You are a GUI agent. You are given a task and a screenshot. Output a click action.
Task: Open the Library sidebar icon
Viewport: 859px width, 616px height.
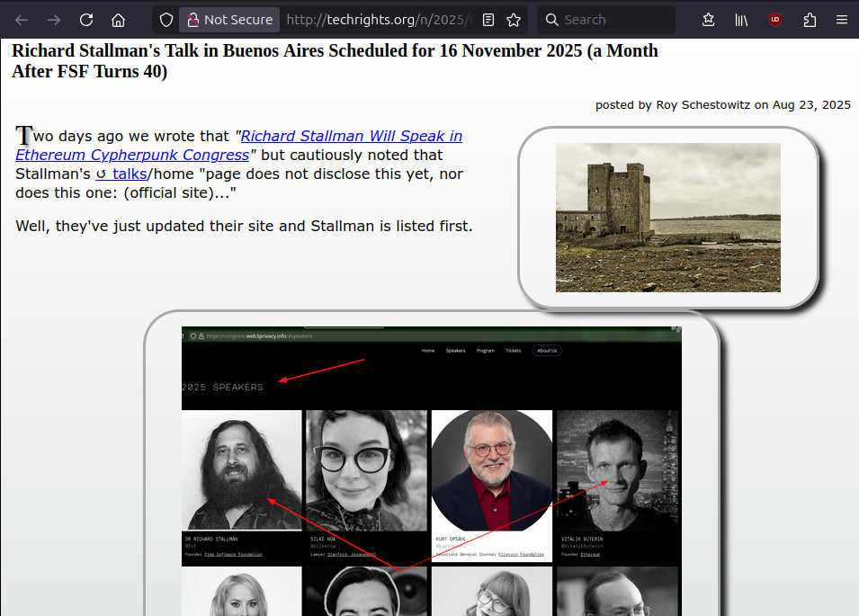[741, 21]
